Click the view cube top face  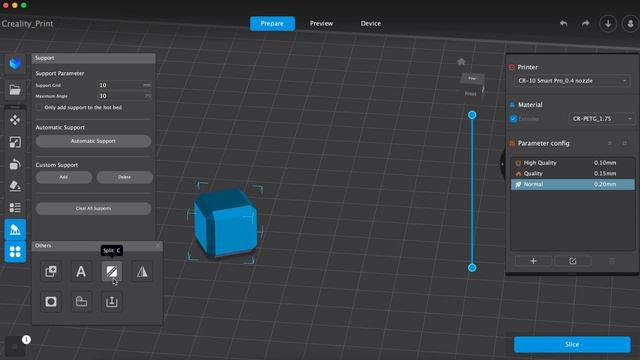(x=472, y=78)
